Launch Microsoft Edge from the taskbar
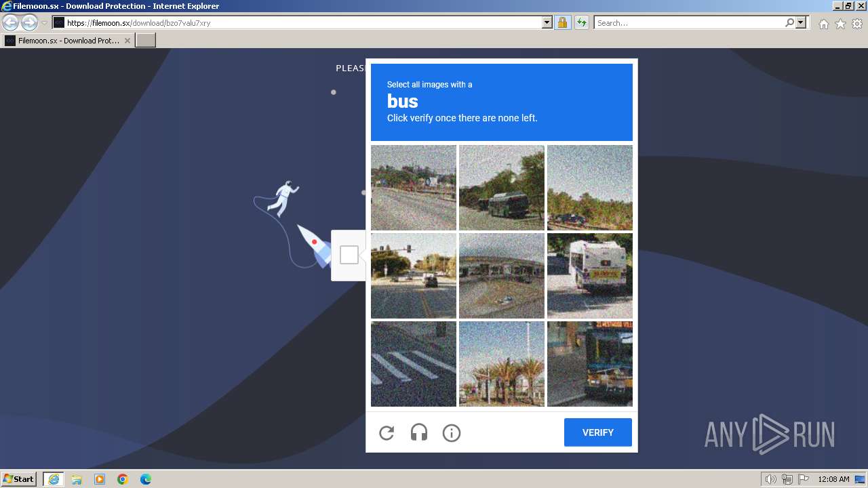The image size is (868, 488). (146, 479)
